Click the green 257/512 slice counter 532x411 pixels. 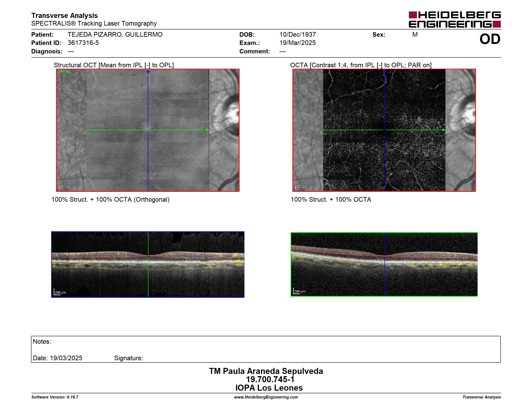(65, 72)
